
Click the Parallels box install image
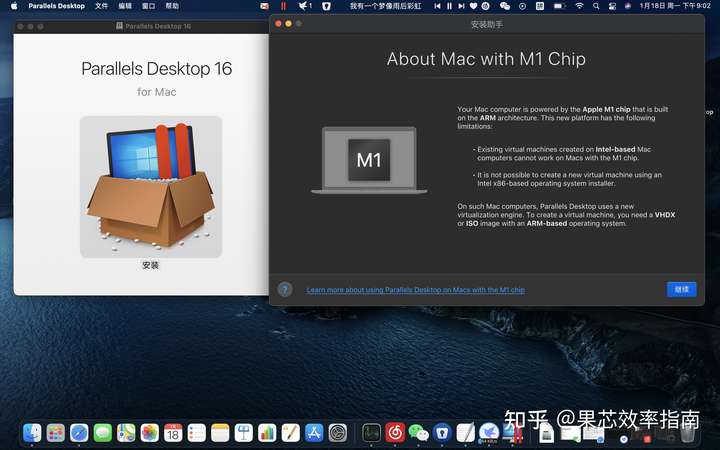click(151, 186)
